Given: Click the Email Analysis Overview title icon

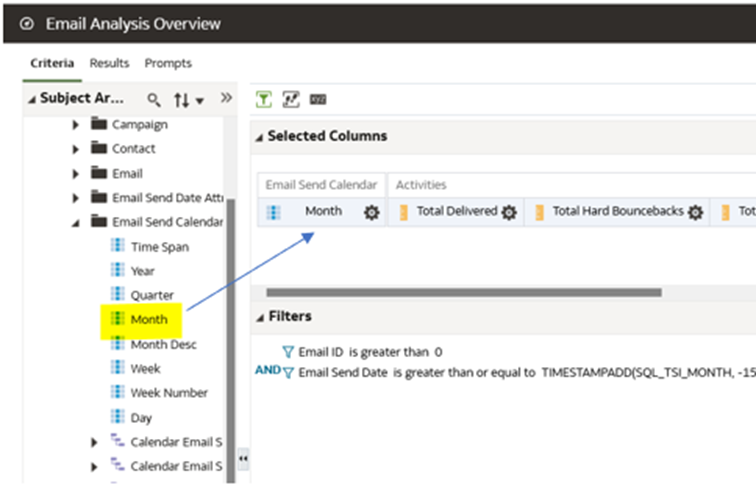Looking at the screenshot, I should coord(27,23).
